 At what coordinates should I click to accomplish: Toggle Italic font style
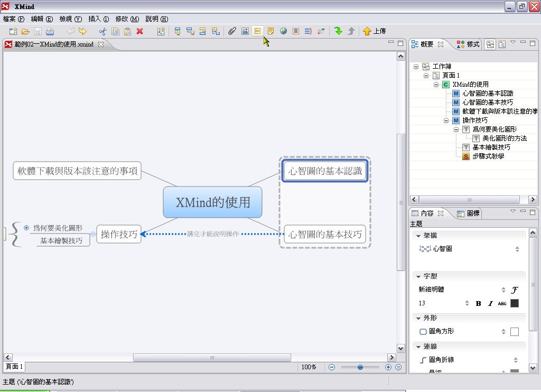(490, 304)
